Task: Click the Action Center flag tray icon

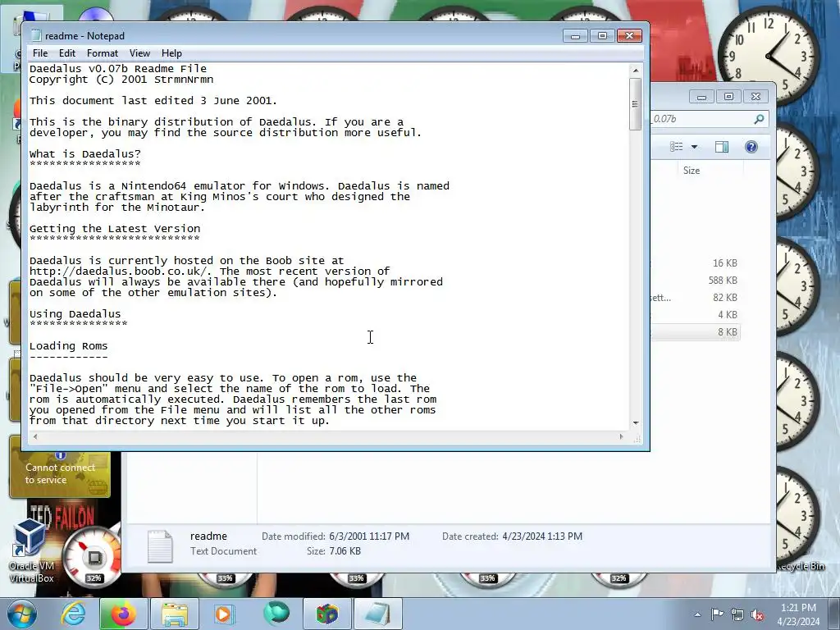Action: tap(717, 614)
